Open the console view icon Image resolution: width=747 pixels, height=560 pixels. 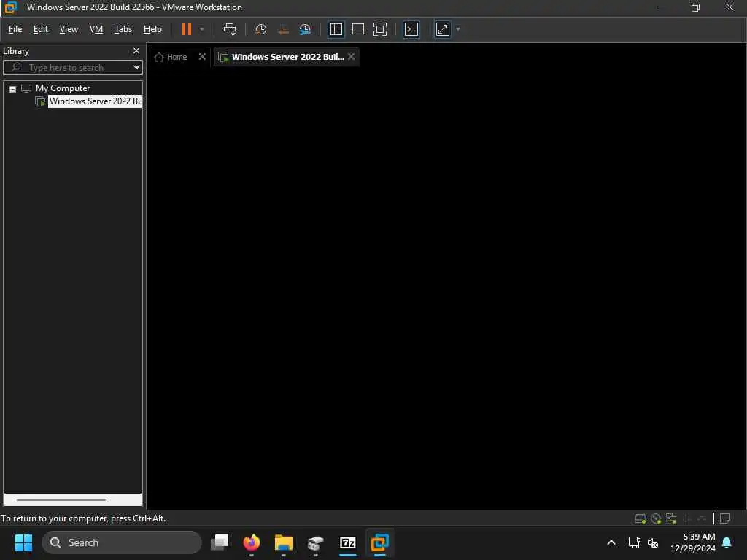[x=411, y=29]
